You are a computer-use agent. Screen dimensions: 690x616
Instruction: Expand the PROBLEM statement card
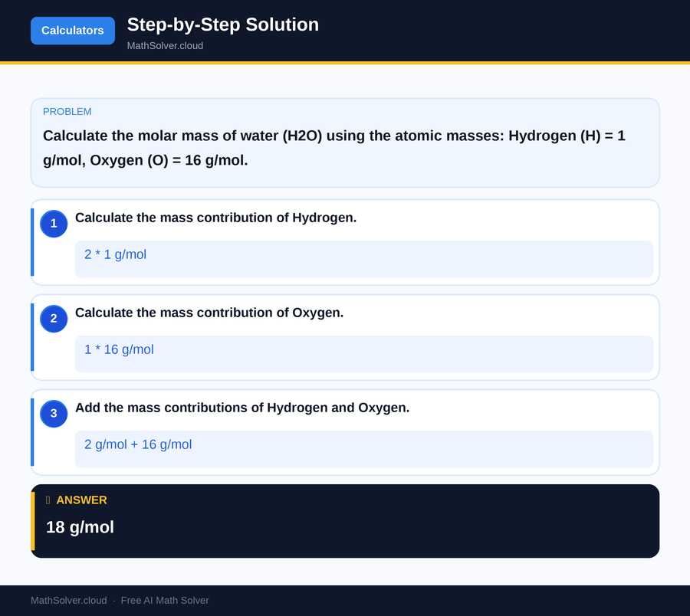pyautogui.click(x=345, y=143)
